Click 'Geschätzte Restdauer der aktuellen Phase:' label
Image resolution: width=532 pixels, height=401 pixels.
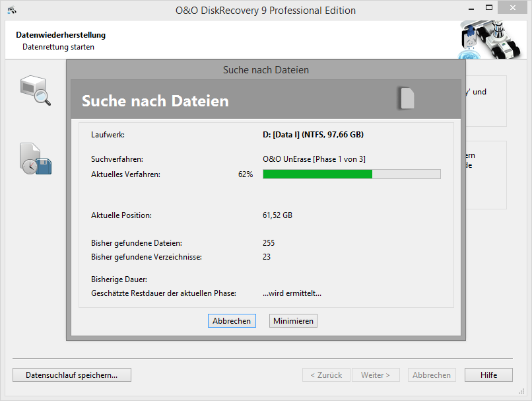pyautogui.click(x=164, y=293)
